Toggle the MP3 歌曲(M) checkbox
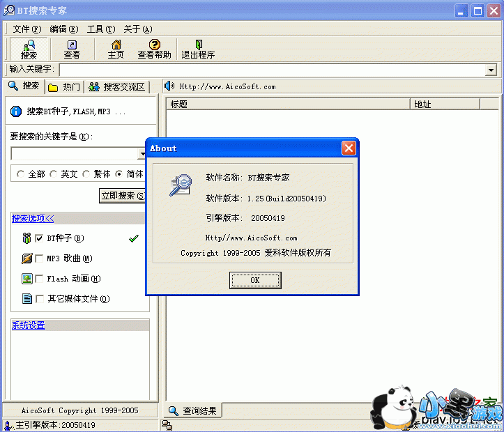The width and height of the screenshot is (504, 432). (x=39, y=259)
